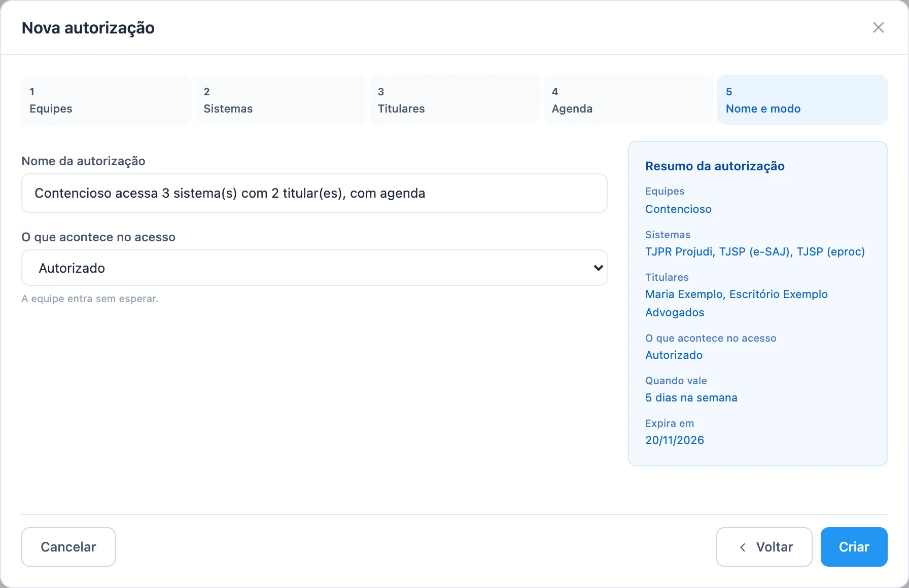Open the O que acontece no acesso dropdown

[x=314, y=268]
